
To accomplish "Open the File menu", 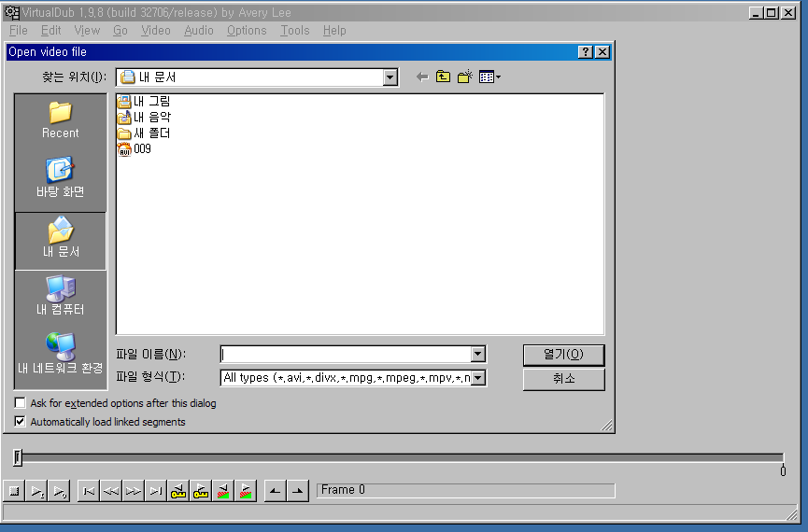I will point(19,31).
